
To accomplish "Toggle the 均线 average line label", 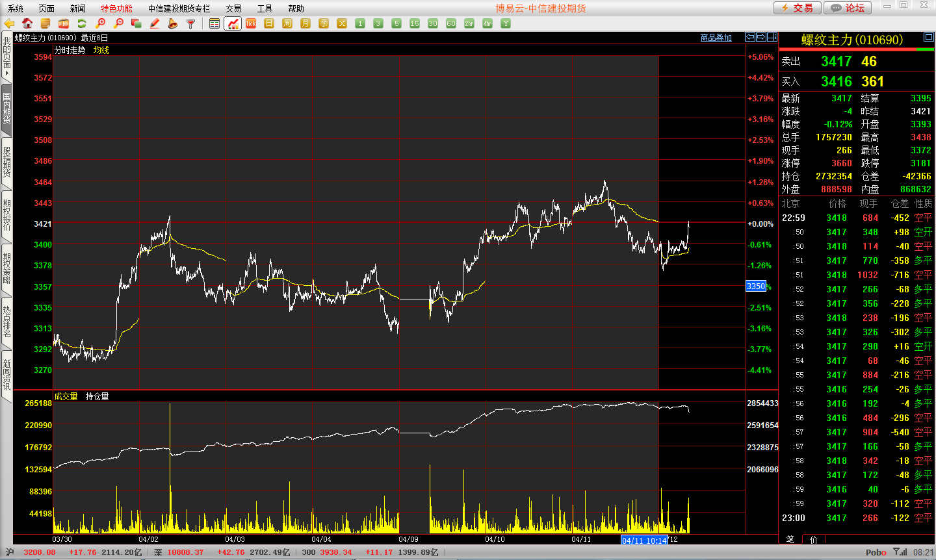I will coord(101,50).
